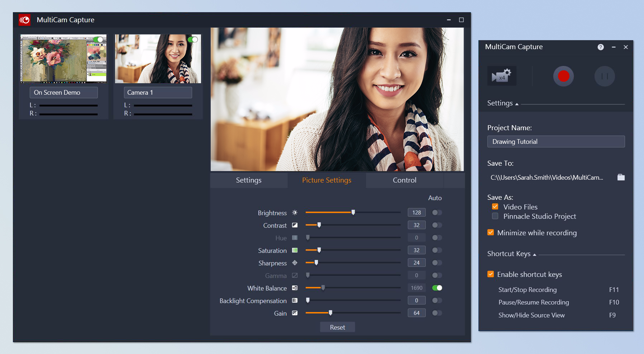Click the help question mark icon

[601, 47]
